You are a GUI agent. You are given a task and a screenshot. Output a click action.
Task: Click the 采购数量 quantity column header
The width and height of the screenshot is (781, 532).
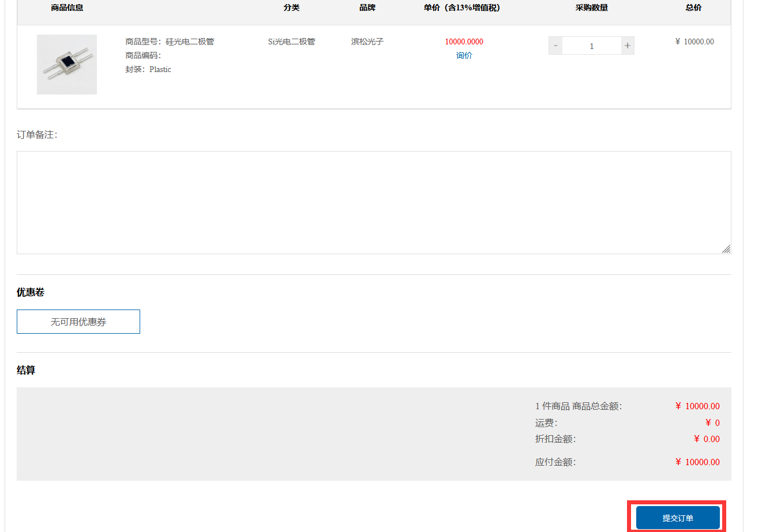592,8
